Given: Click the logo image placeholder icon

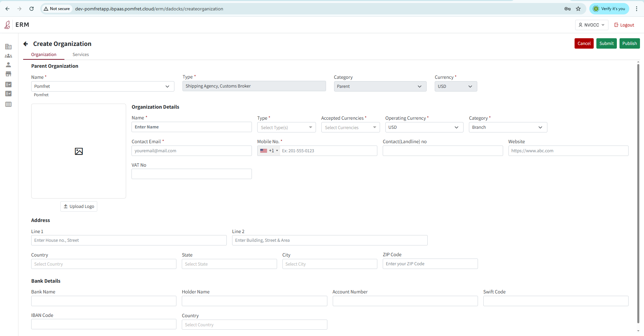Looking at the screenshot, I should [x=78, y=151].
